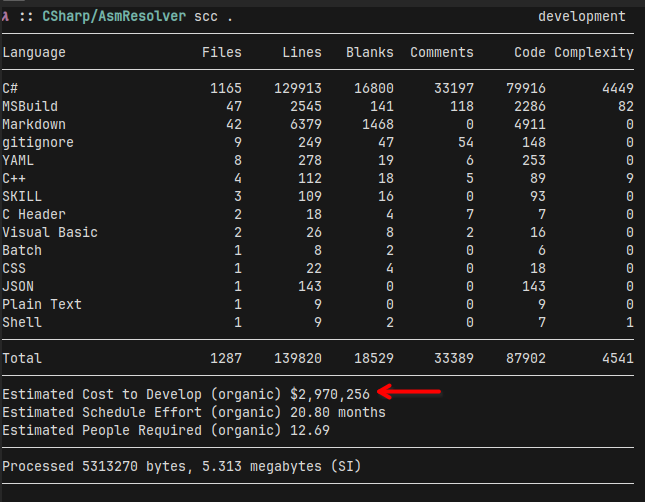This screenshot has width=645, height=502.
Task: Click the Markdown code value 4911
Action: [530, 125]
